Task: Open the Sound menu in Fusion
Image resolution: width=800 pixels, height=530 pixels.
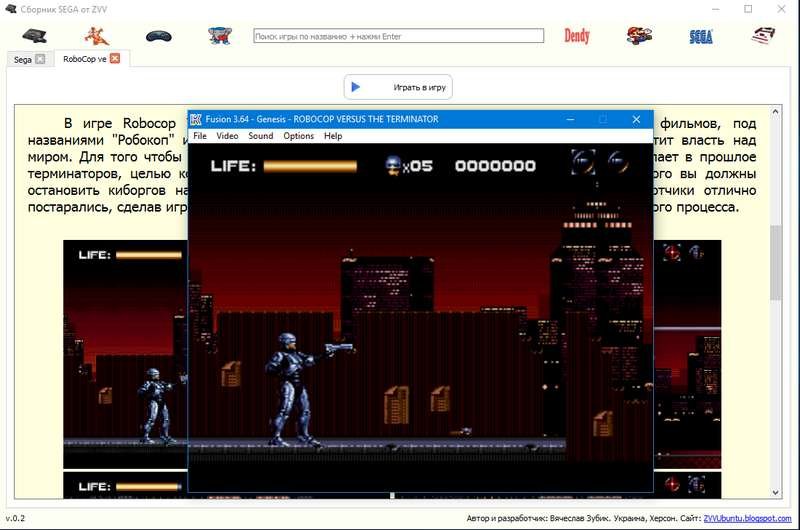Action: 260,136
